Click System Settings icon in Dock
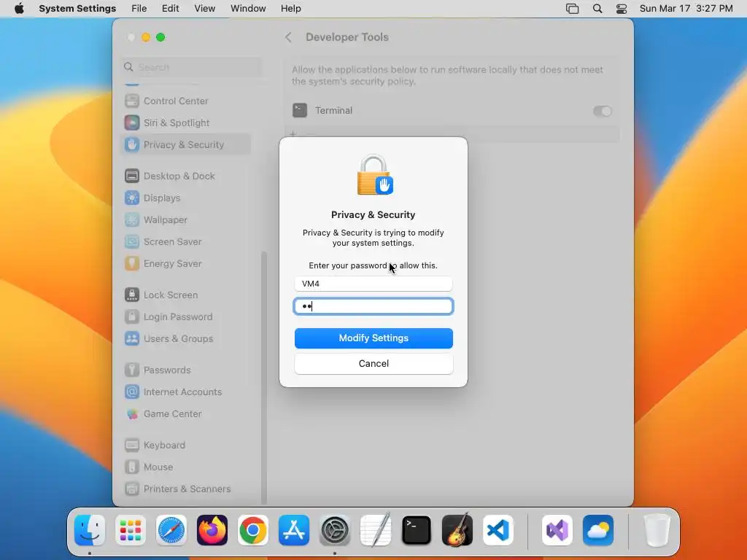 (335, 530)
